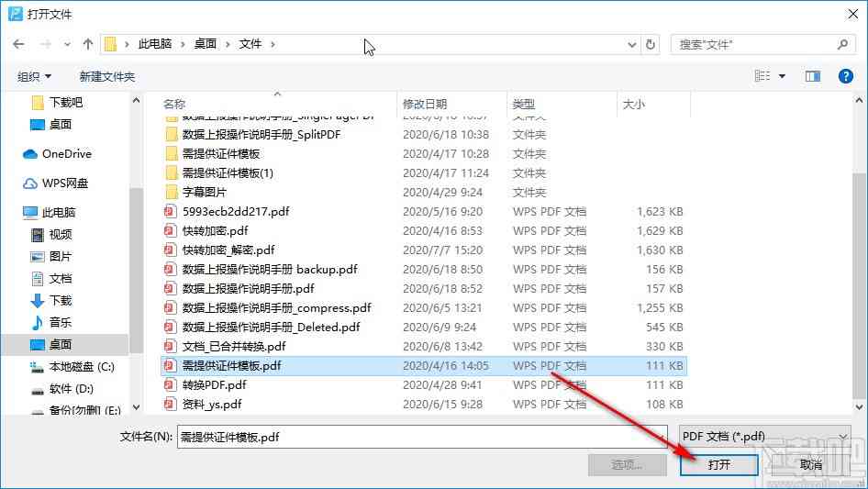Viewport: 868px width, 489px height.
Task: Sort by 名称 column header
Action: 173,104
